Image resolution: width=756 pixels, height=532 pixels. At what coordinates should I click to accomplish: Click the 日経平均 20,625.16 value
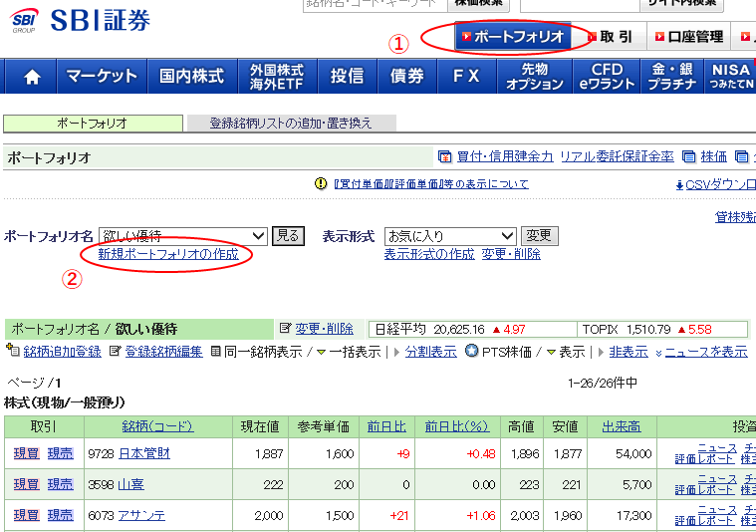tap(459, 330)
